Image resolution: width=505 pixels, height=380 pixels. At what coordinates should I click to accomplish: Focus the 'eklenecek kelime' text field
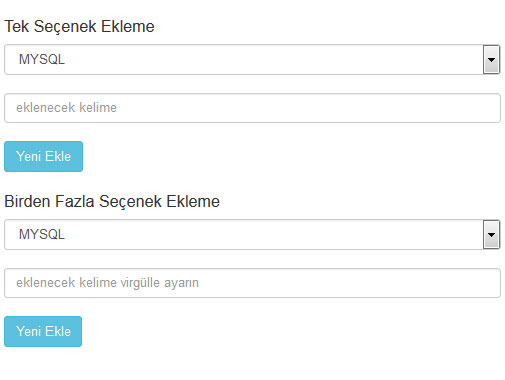click(252, 108)
